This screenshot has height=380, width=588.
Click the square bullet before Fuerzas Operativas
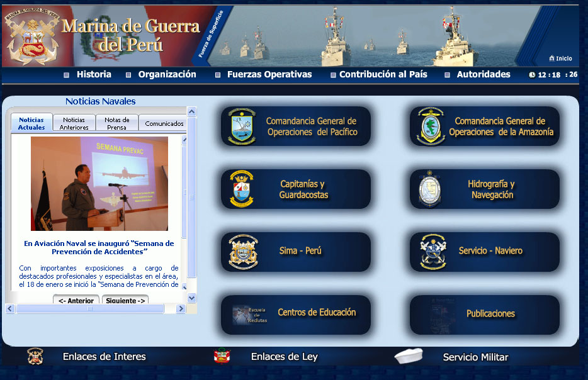click(x=217, y=75)
